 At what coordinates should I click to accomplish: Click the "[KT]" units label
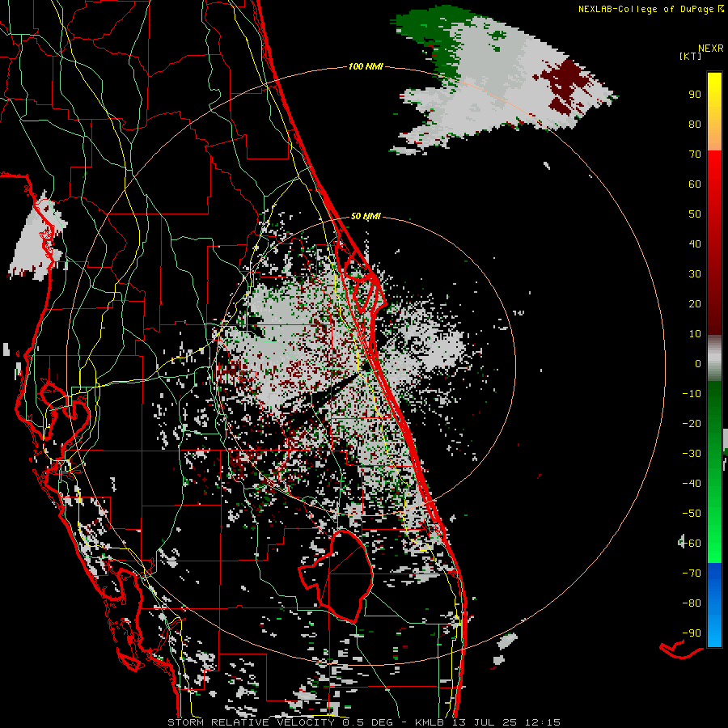[691, 56]
